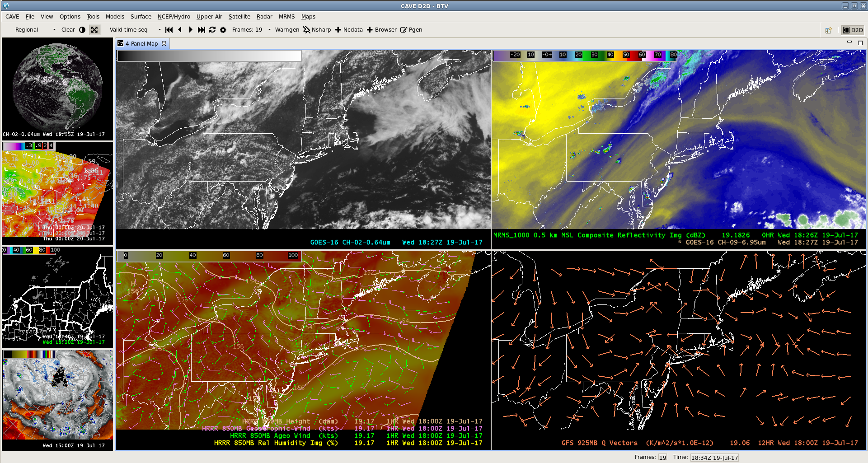Click the loop animation icon
868x463 pixels.
click(x=212, y=30)
